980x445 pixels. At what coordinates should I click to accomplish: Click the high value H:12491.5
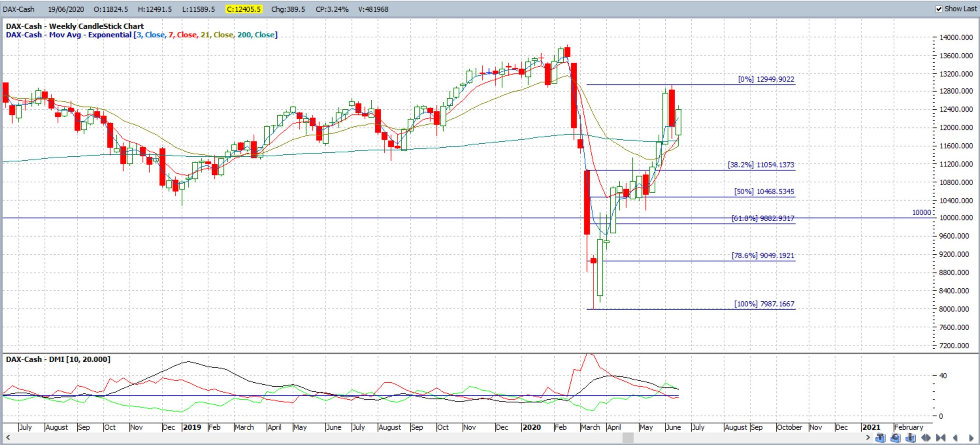[154, 9]
